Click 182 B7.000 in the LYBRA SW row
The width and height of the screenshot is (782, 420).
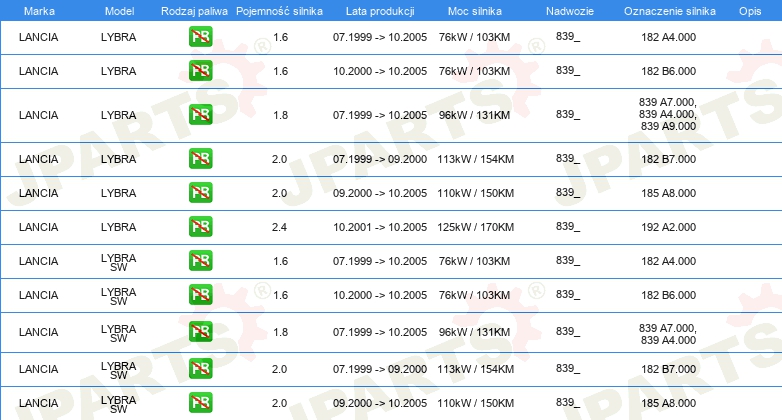point(668,369)
